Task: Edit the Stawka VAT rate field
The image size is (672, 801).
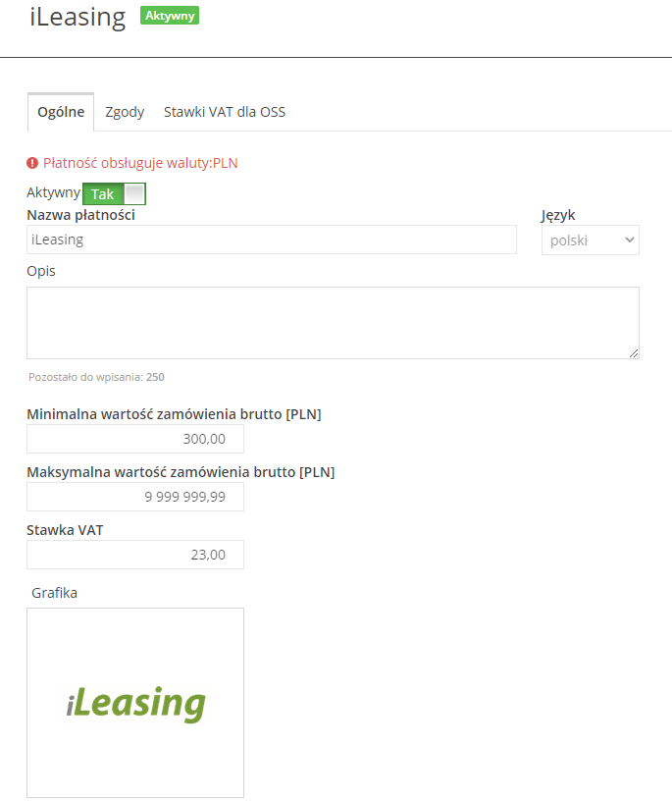Action: (x=135, y=555)
